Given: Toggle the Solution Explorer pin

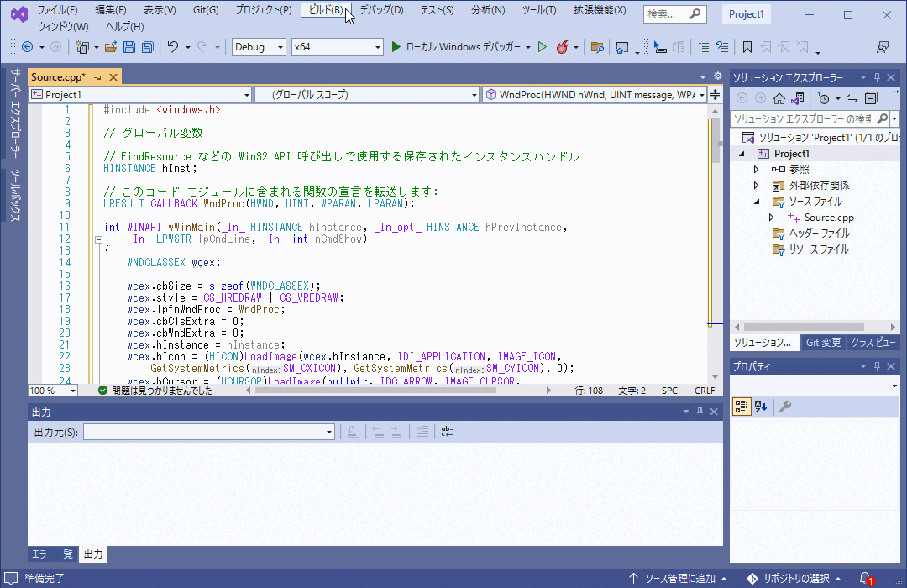Looking at the screenshot, I should [876, 76].
